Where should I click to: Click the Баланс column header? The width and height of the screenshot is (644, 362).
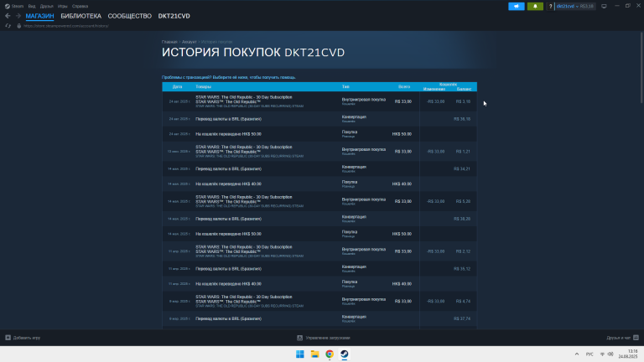coord(464,89)
